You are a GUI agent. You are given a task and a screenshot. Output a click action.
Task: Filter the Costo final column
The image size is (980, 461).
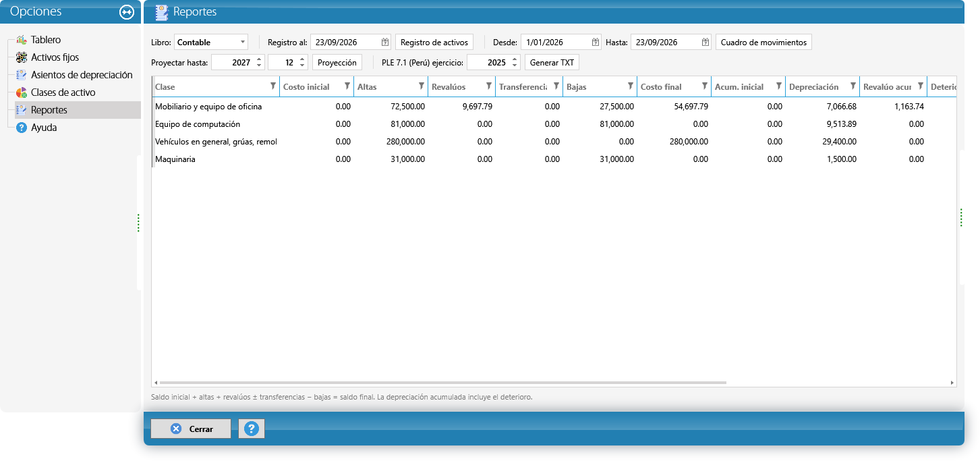pos(705,86)
